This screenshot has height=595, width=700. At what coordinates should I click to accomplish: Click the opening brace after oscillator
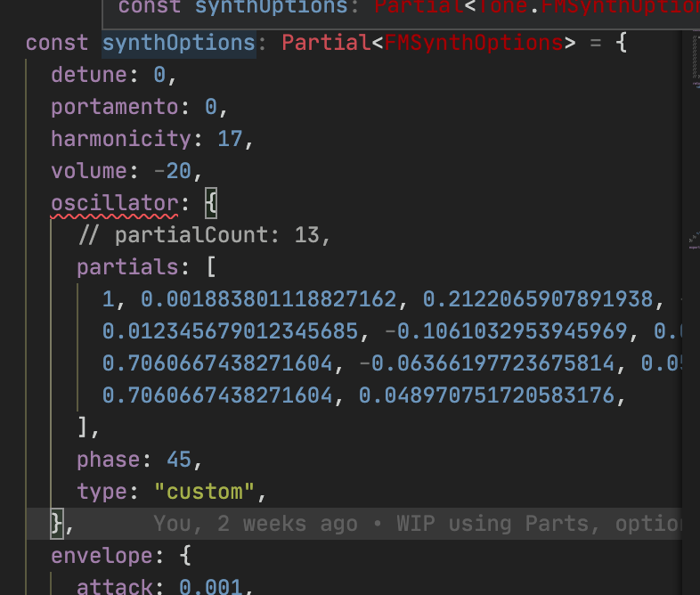click(x=211, y=203)
